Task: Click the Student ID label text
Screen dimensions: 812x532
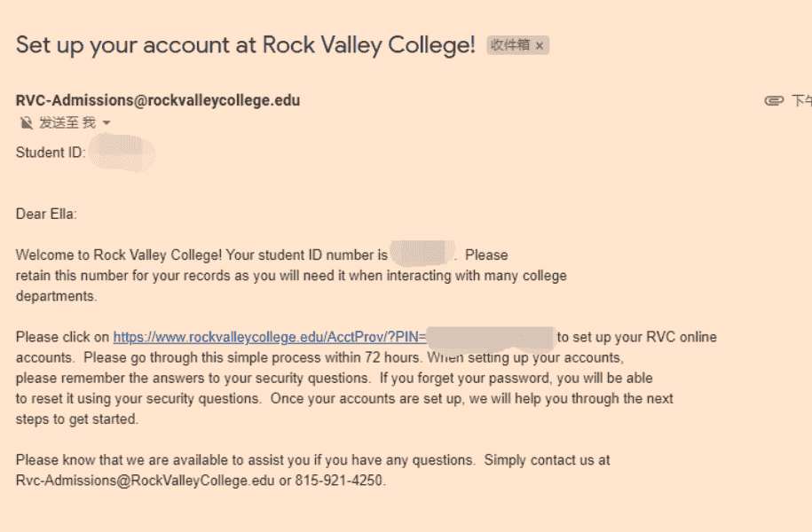Action: click(51, 153)
